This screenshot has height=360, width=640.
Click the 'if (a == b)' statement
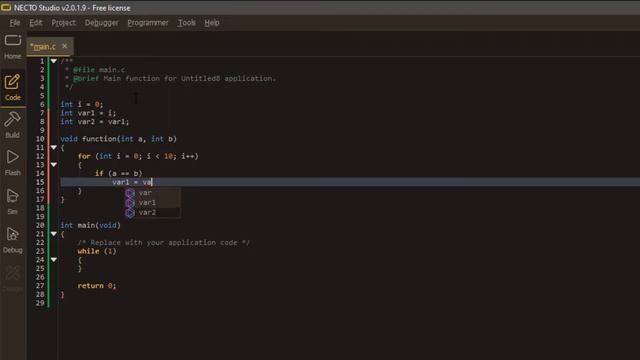[x=119, y=173]
